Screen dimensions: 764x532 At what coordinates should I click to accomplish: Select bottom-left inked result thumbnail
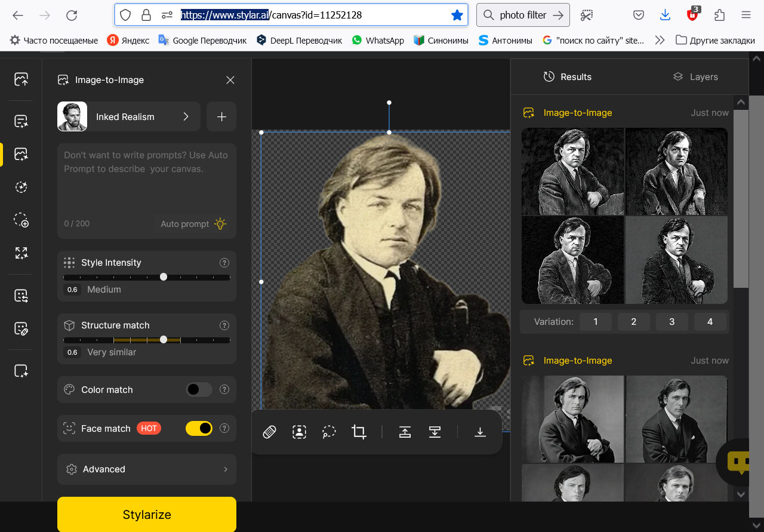click(573, 260)
